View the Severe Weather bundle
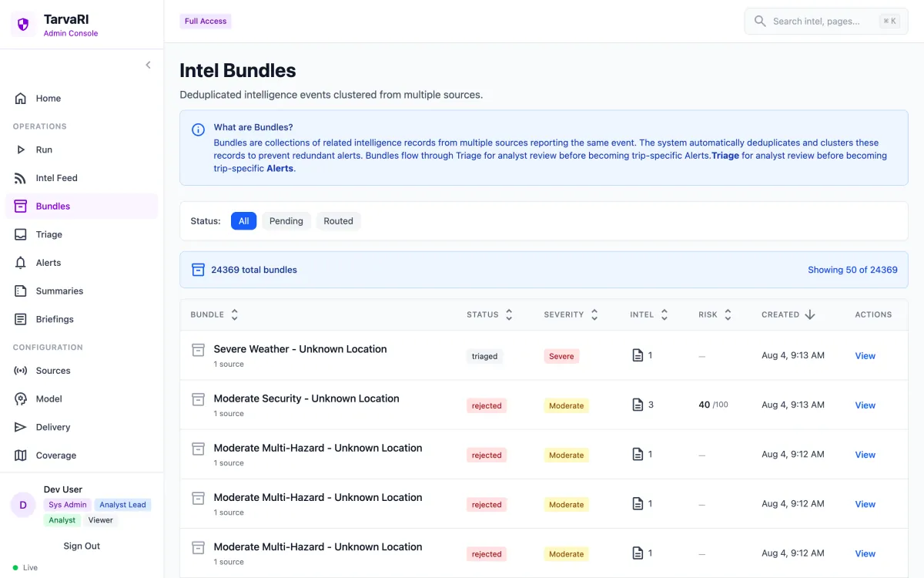 tap(865, 356)
